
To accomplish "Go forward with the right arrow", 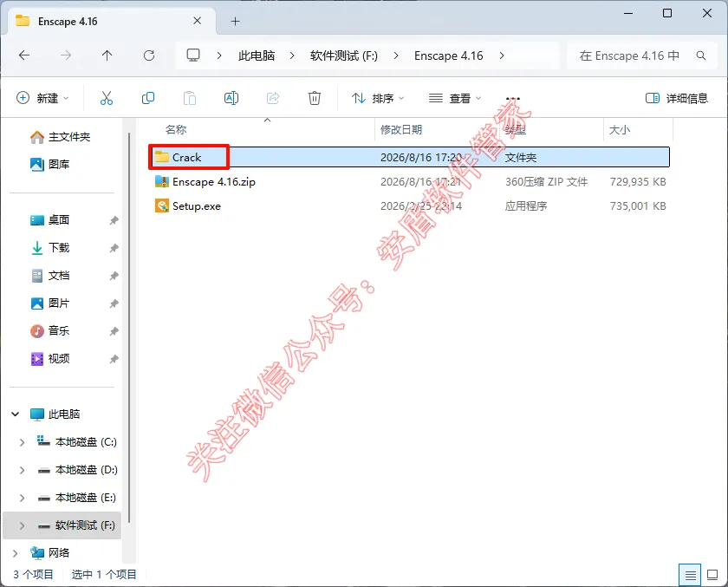I will point(66,55).
